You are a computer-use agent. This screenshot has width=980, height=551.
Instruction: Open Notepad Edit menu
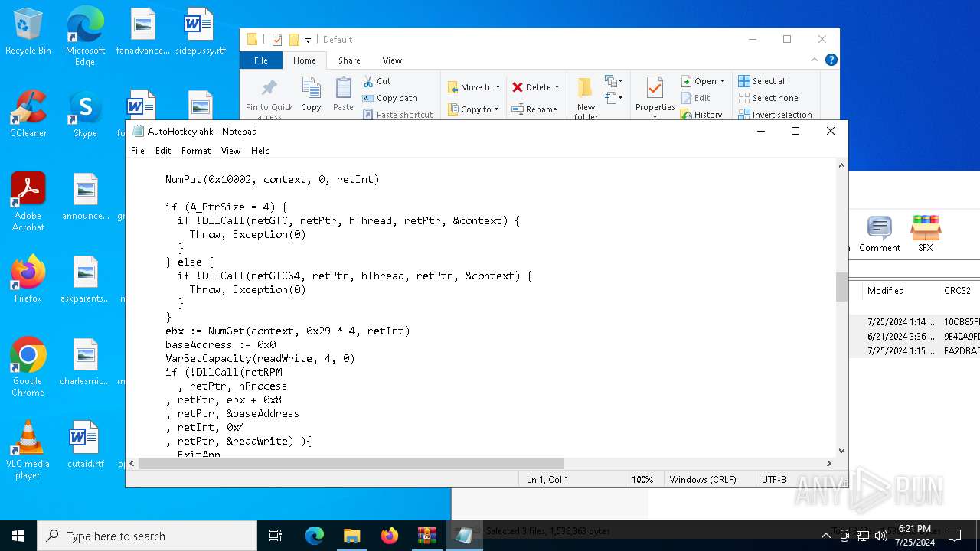coord(163,151)
